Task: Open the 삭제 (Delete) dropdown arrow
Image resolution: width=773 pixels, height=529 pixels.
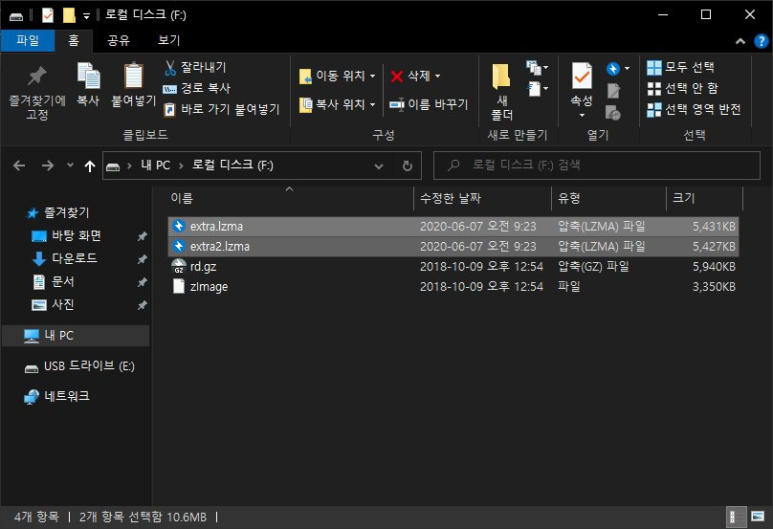Action: (437, 76)
